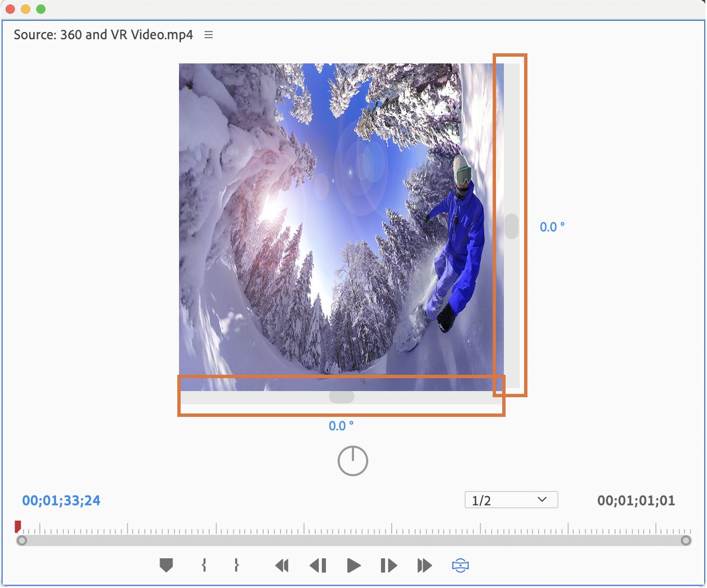This screenshot has height=588, width=707.
Task: Click the circular rotation dial
Action: (x=353, y=461)
